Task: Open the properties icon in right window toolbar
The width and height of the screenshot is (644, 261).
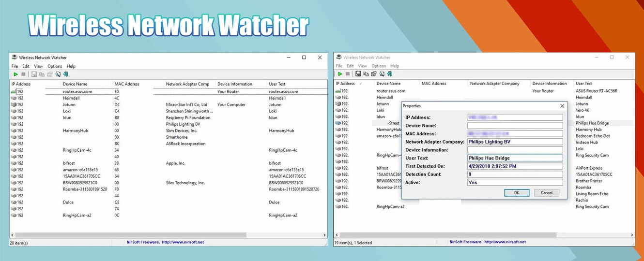Action: click(374, 74)
